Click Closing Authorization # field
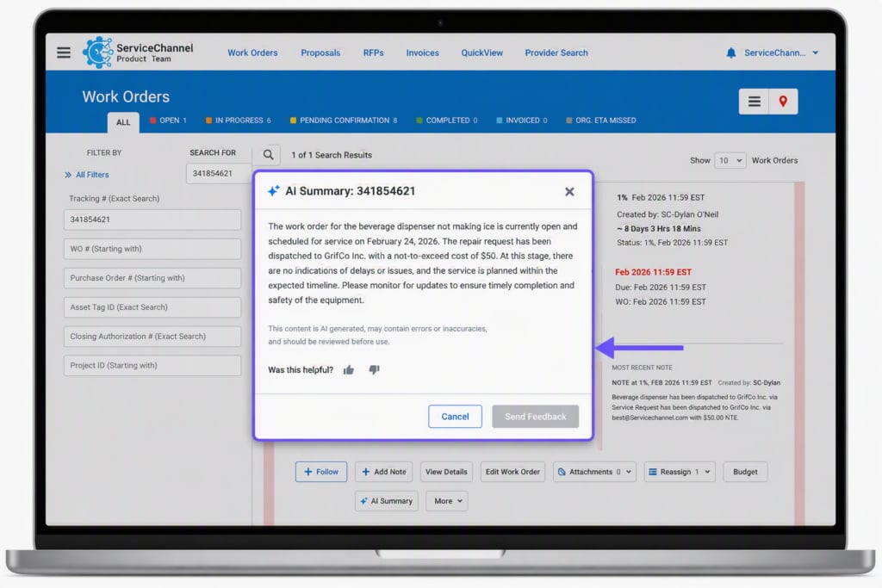The height and width of the screenshot is (588, 882). coord(152,337)
